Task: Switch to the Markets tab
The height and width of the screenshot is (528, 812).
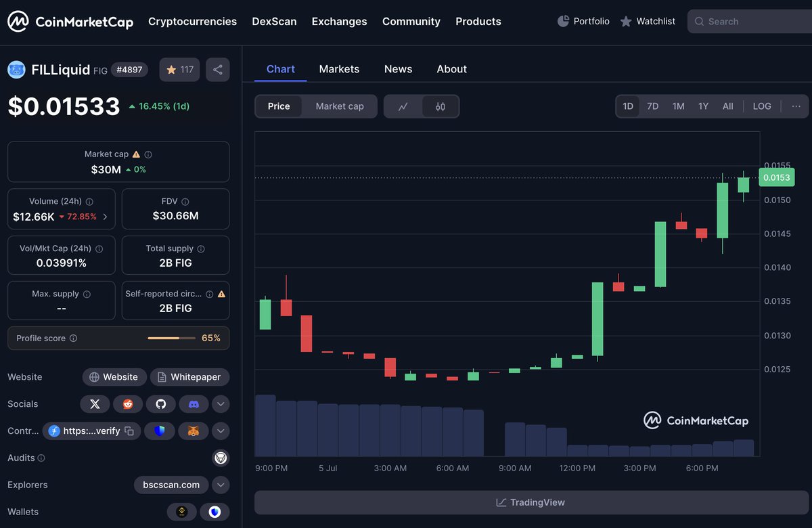Action: pyautogui.click(x=339, y=69)
